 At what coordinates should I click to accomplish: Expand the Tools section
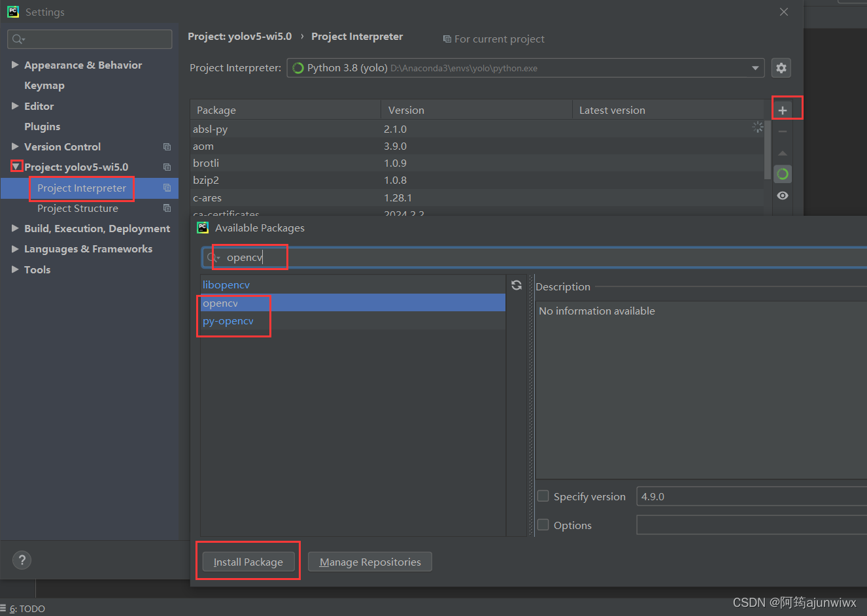[15, 269]
